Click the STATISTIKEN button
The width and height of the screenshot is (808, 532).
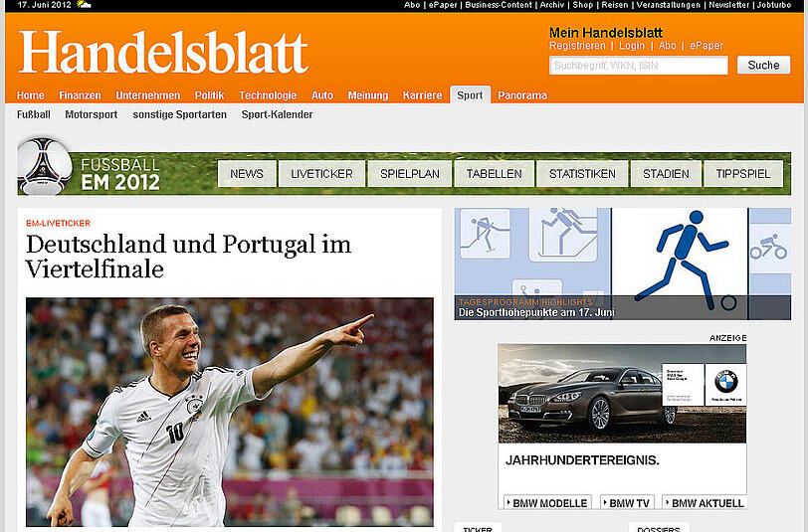(x=582, y=174)
